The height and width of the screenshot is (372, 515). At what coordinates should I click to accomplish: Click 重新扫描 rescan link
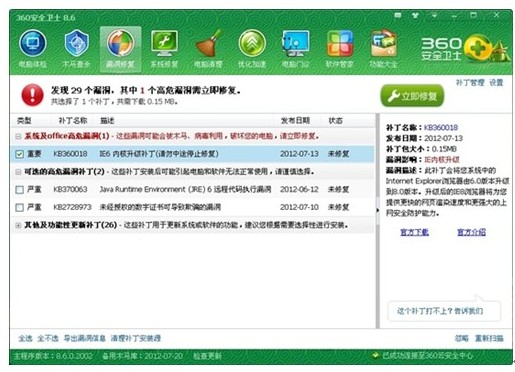(x=489, y=338)
